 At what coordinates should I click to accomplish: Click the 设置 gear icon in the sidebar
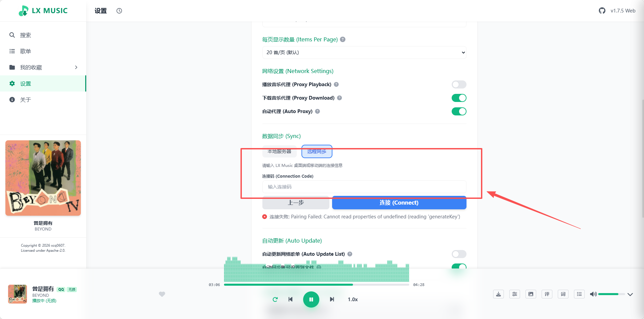pyautogui.click(x=12, y=83)
